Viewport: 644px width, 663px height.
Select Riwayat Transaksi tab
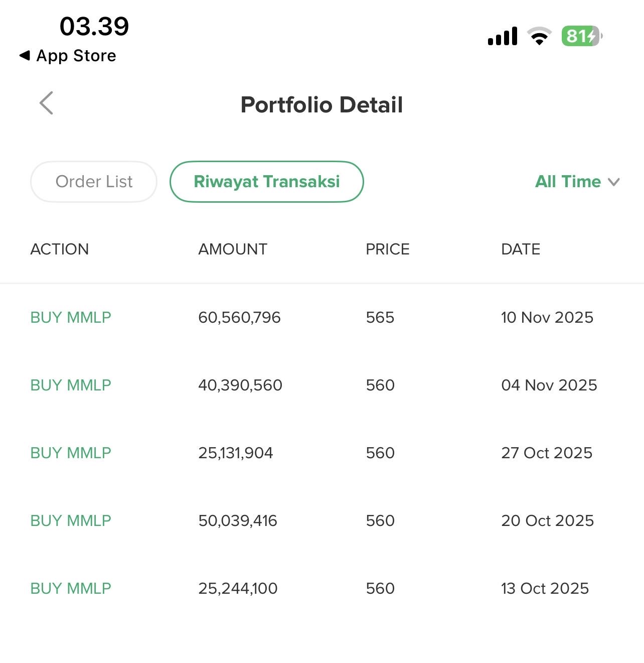tap(266, 182)
